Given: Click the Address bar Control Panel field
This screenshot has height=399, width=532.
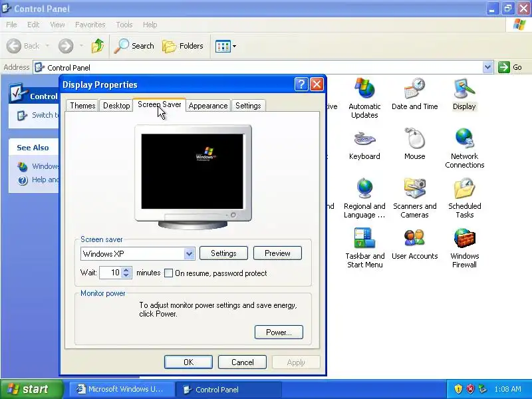Looking at the screenshot, I should [x=258, y=67].
